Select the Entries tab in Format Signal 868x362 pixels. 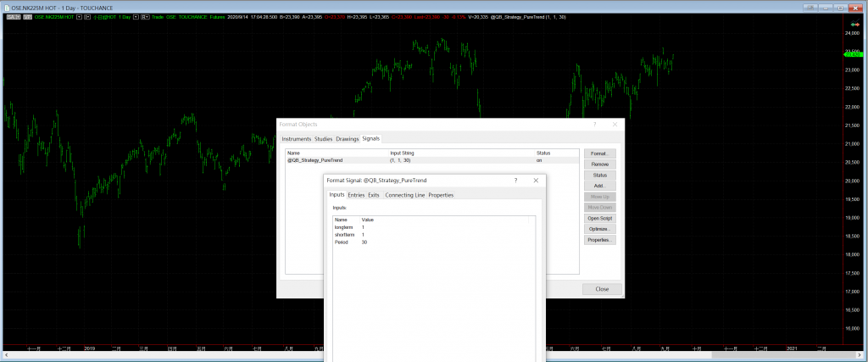(x=356, y=195)
